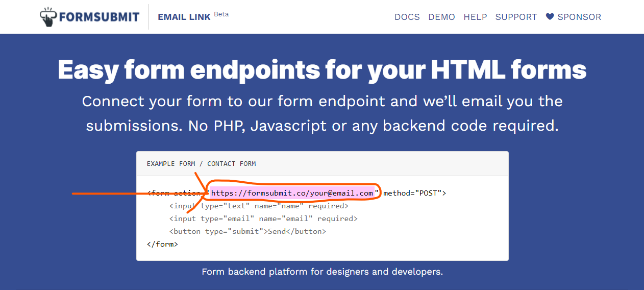Screen dimensions: 644x290
Task: Click the 'No PHP, Javascript' subtitle line
Action: point(322,126)
